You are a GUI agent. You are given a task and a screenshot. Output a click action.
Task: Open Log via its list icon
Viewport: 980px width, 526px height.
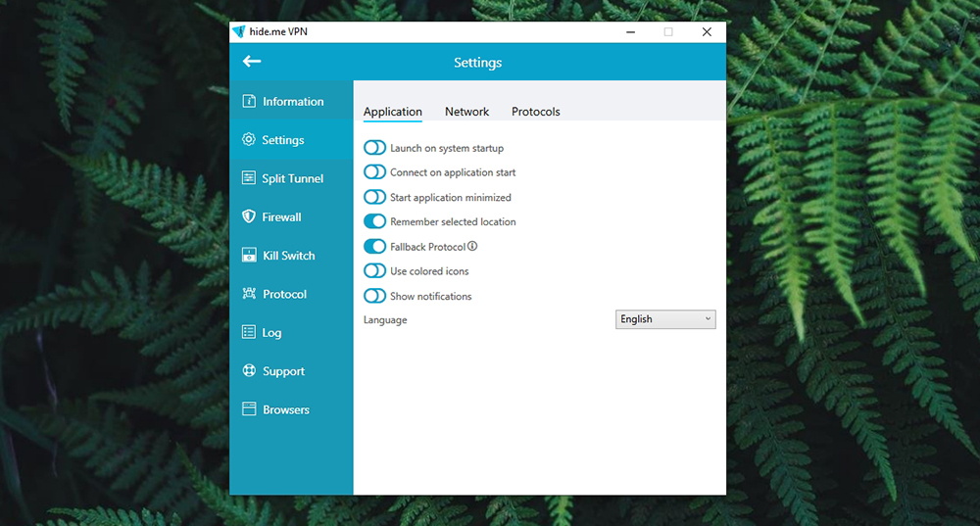(249, 332)
